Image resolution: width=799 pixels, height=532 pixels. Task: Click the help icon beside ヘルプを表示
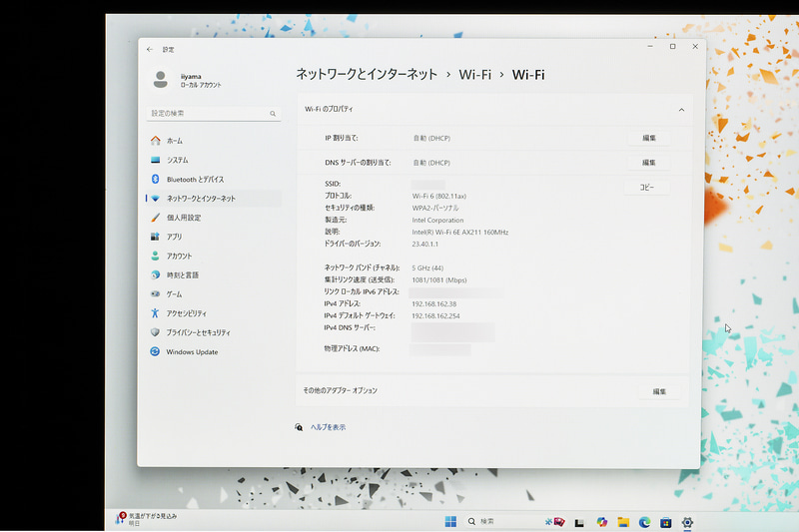tap(299, 427)
